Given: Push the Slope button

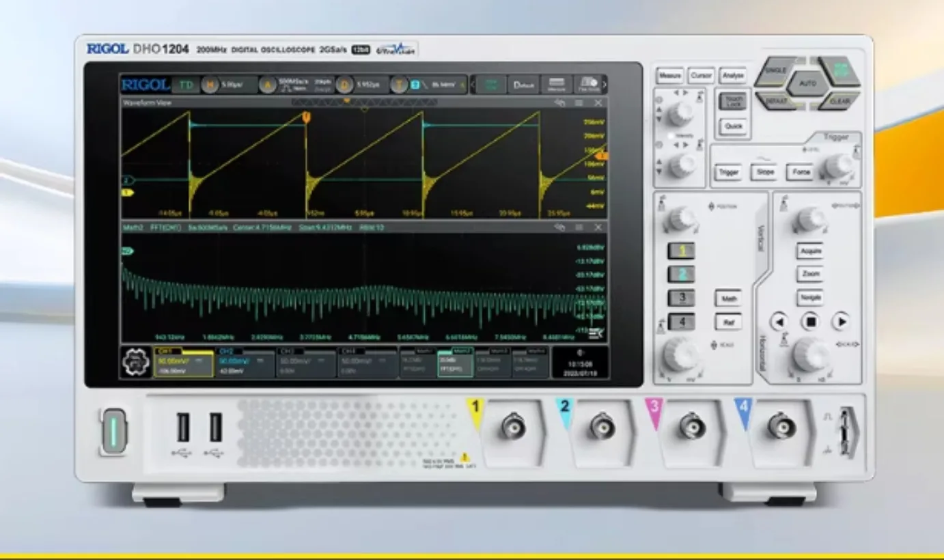Looking at the screenshot, I should pyautogui.click(x=765, y=173).
